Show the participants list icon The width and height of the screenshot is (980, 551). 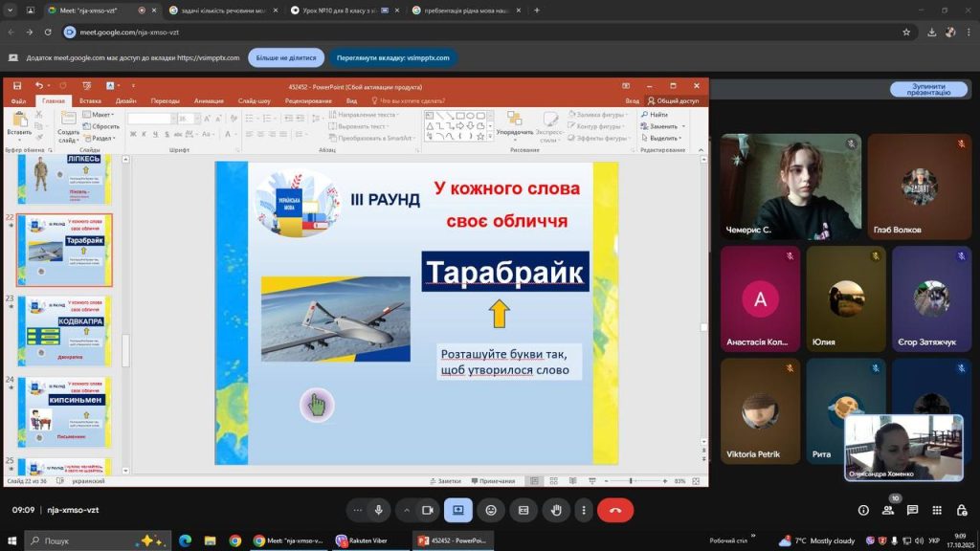888,511
